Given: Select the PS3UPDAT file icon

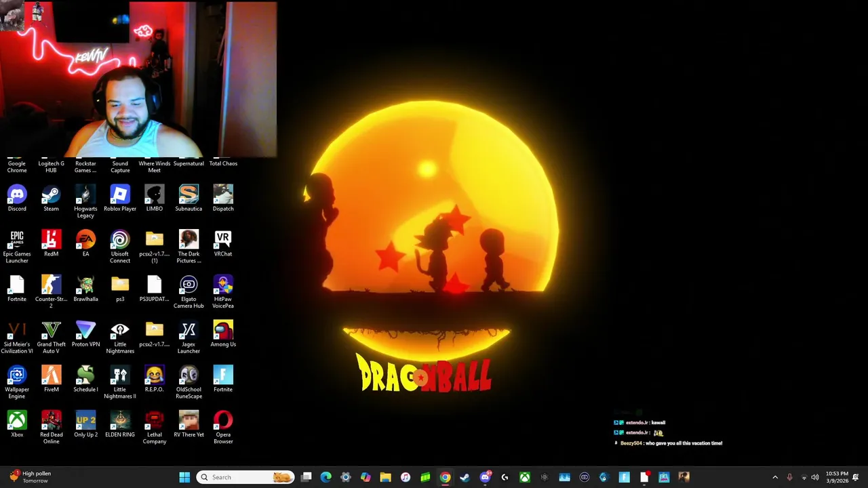Looking at the screenshot, I should [154, 289].
